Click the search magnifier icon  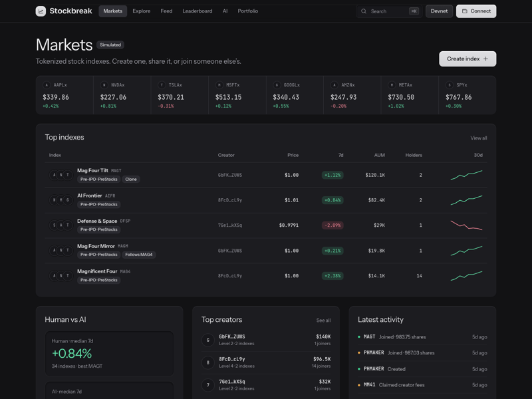tap(364, 11)
